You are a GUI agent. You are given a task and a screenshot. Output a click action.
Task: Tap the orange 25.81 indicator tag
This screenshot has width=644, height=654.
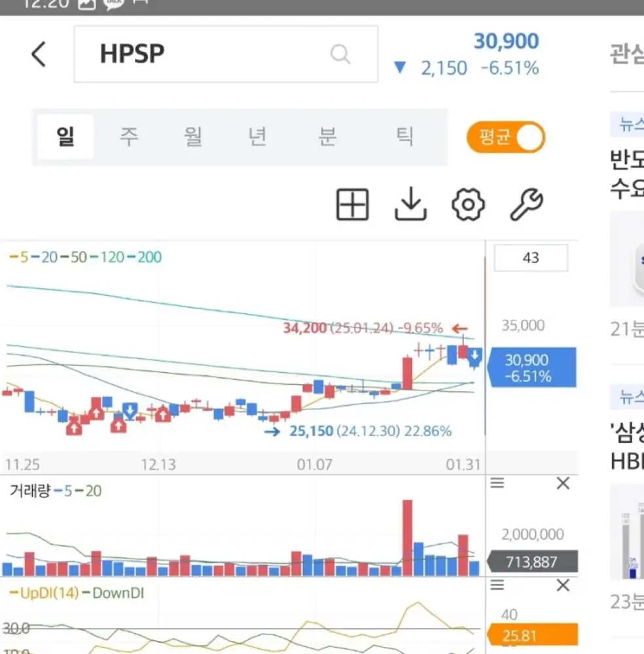pos(532,635)
